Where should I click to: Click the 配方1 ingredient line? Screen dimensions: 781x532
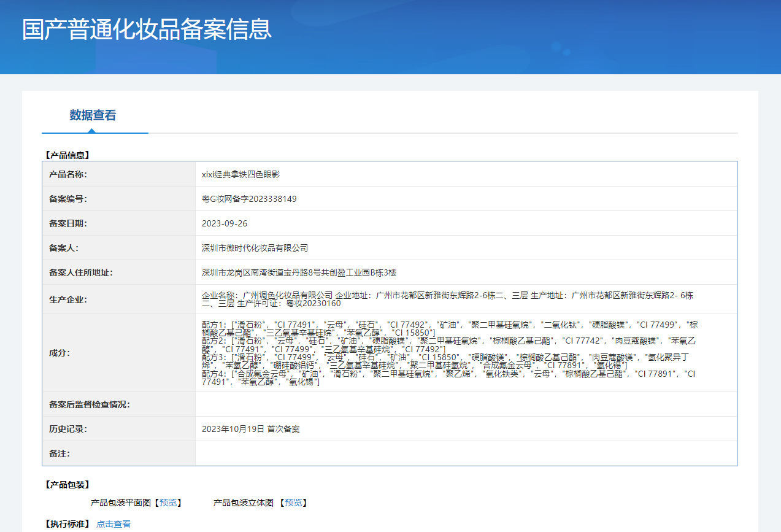(x=450, y=328)
